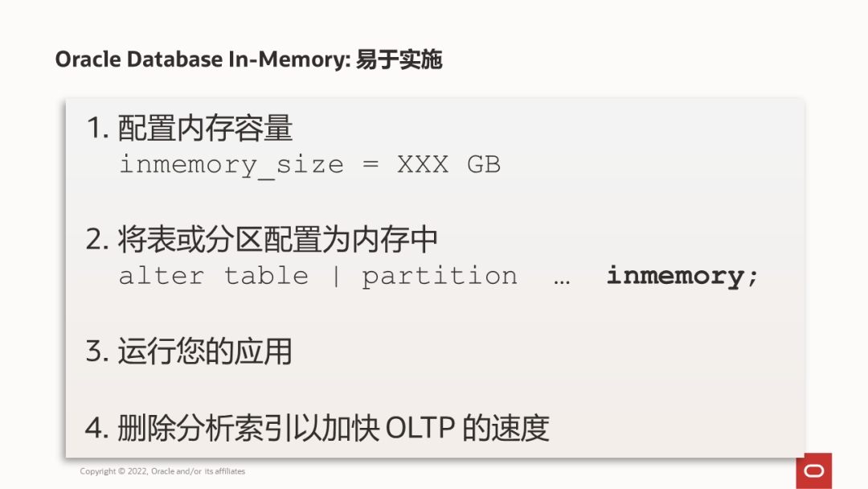Click the red Oracle logo icon
868x489 pixels.
(x=813, y=471)
